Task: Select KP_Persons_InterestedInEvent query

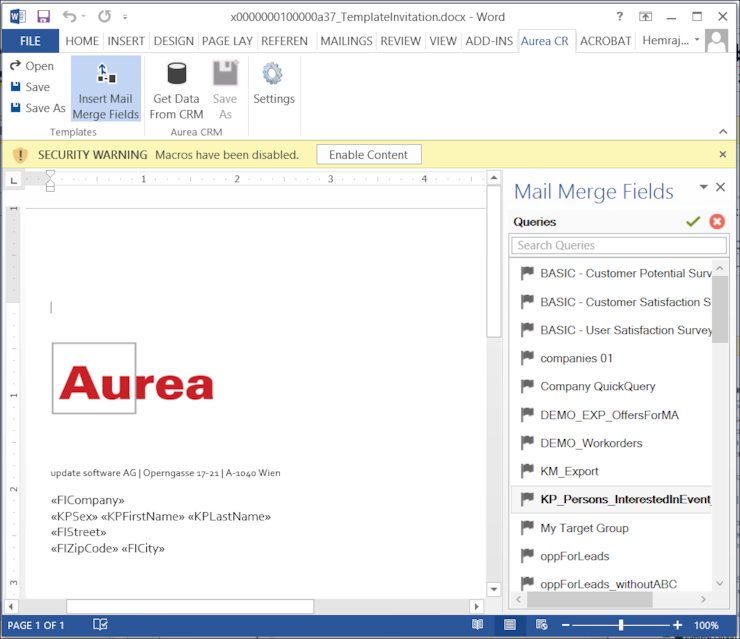Action: pos(613,499)
